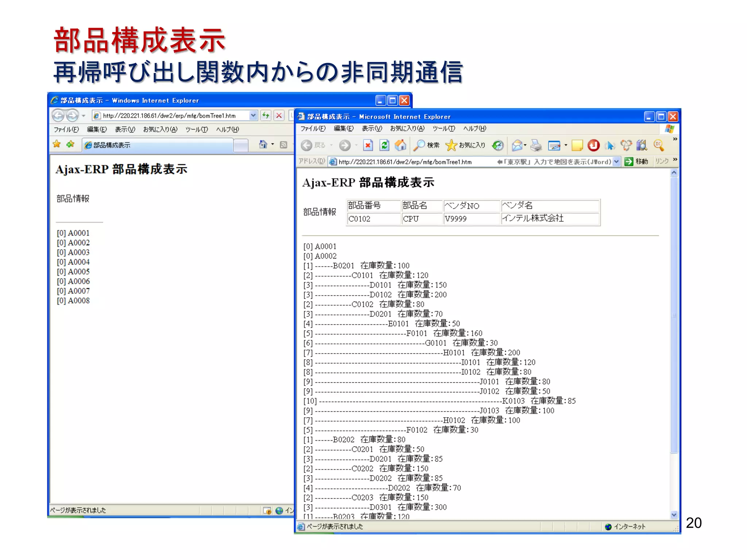Open Home dropdown arrow in back IE7 window

[272, 144]
